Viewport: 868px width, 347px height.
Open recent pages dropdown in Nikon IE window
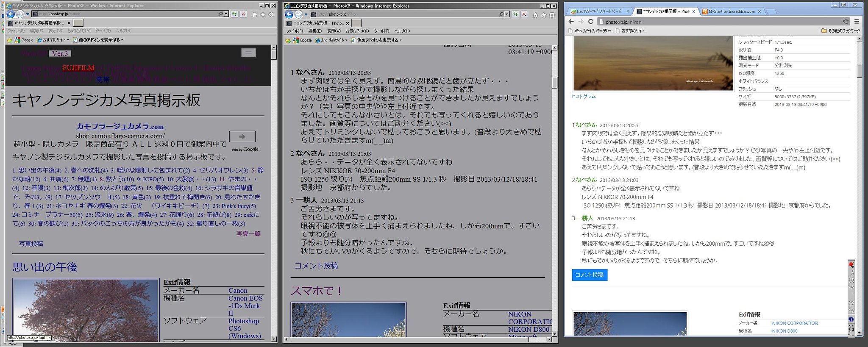(x=306, y=15)
